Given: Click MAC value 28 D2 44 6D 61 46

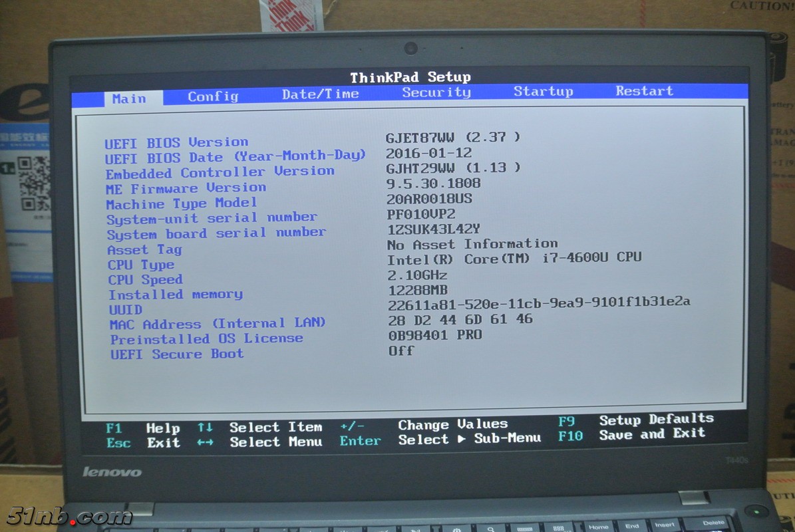Looking at the screenshot, I should click(x=460, y=320).
